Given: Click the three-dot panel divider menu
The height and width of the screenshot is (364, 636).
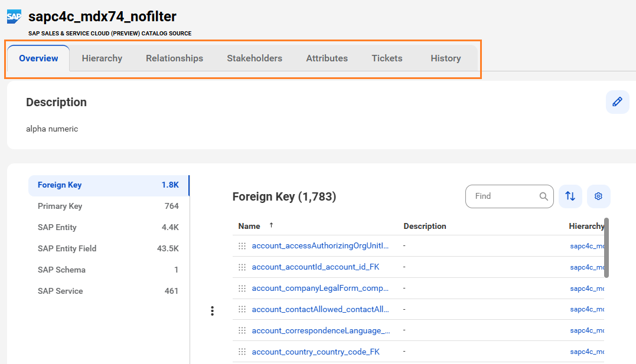Looking at the screenshot, I should 212,311.
